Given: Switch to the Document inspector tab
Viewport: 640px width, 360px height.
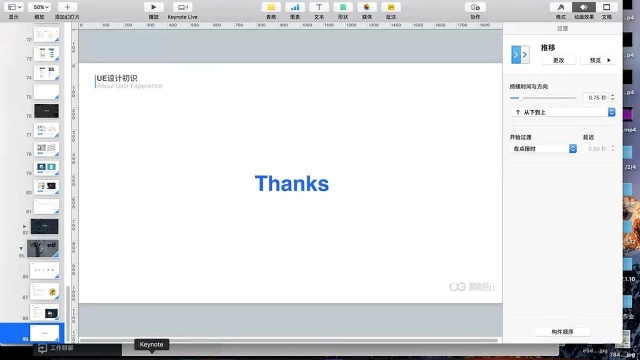Looking at the screenshot, I should point(607,7).
